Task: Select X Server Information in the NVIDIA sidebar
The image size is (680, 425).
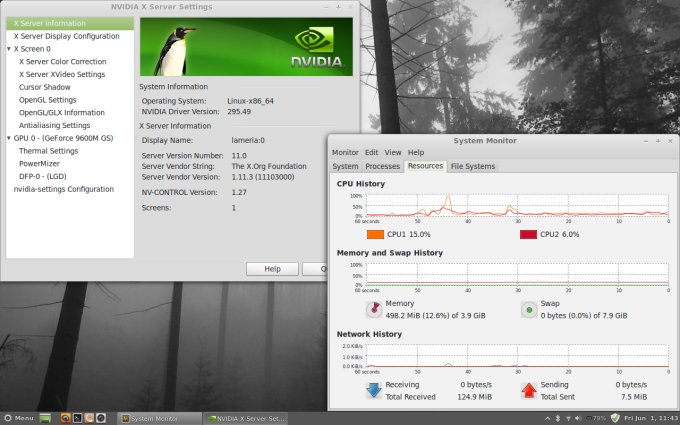Action: click(70, 23)
